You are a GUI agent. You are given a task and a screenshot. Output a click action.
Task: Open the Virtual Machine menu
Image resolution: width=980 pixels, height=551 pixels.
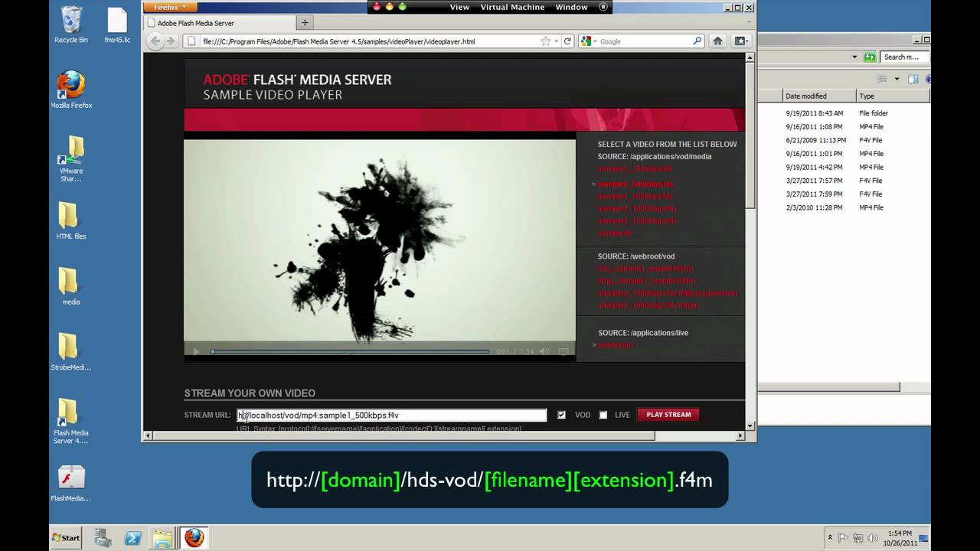pyautogui.click(x=512, y=7)
